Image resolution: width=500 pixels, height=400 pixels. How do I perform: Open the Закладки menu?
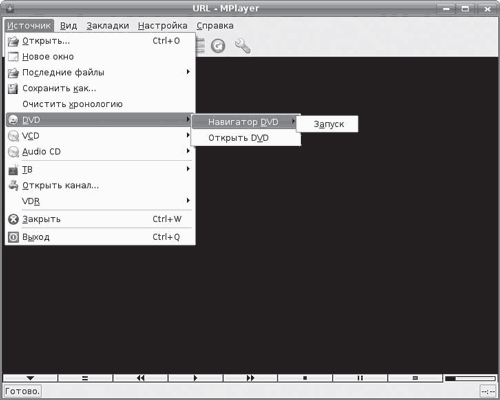pyautogui.click(x=108, y=26)
